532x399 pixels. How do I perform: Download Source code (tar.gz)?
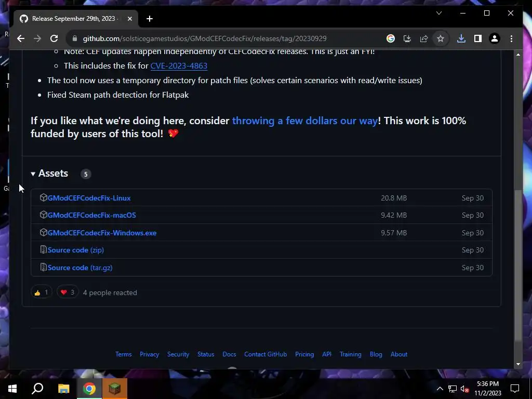coord(80,268)
